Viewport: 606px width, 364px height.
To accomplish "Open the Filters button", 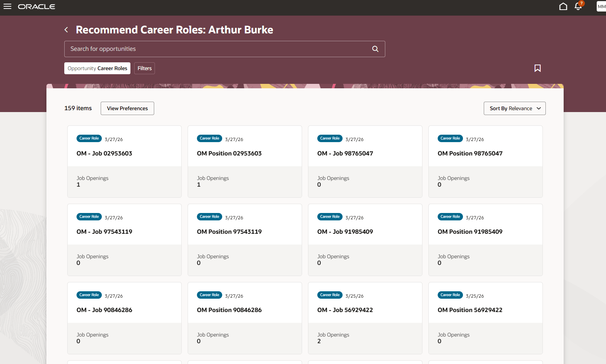I will coord(145,68).
